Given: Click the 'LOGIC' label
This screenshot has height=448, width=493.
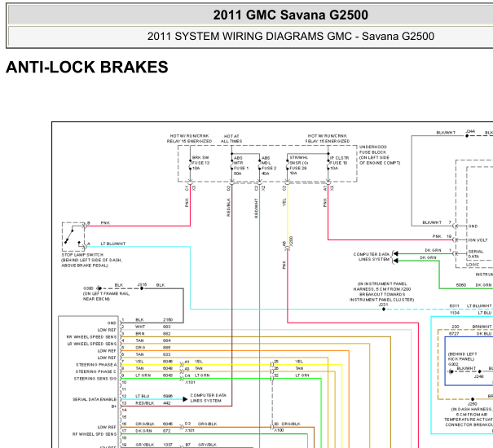Looking at the screenshot, I should [473, 265].
